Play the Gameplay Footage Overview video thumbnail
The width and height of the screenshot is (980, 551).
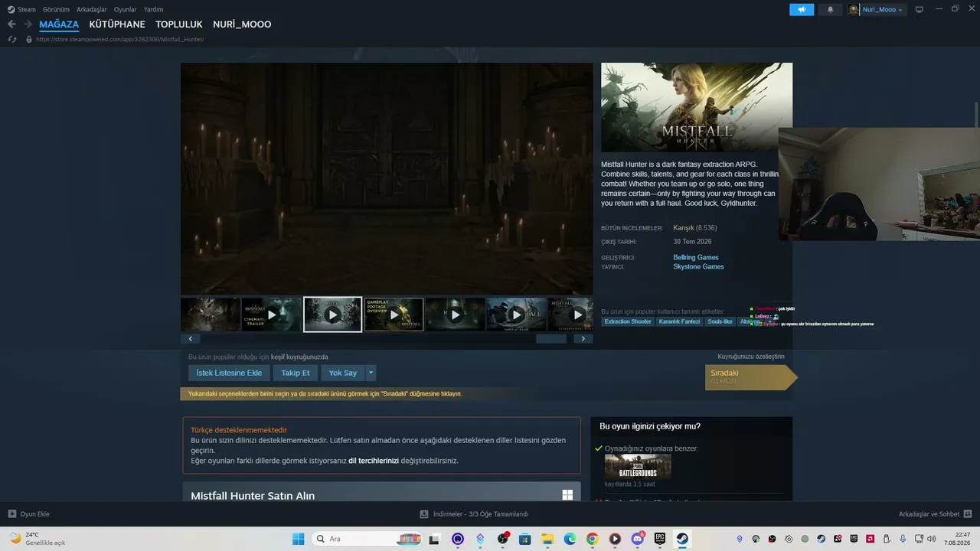(394, 315)
